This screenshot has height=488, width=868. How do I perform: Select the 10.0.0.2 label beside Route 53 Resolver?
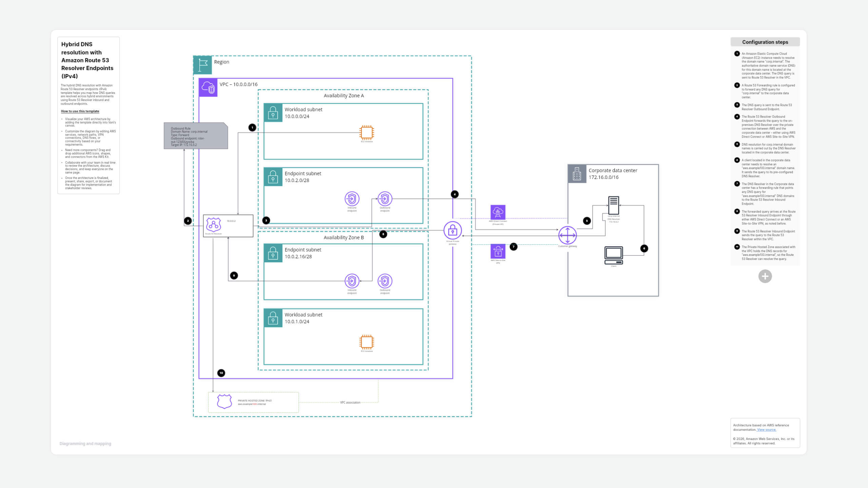click(231, 221)
